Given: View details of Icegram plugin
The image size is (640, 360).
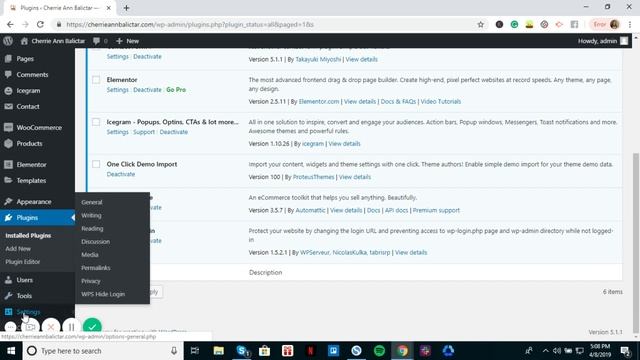Looking at the screenshot, I should pos(344,144).
